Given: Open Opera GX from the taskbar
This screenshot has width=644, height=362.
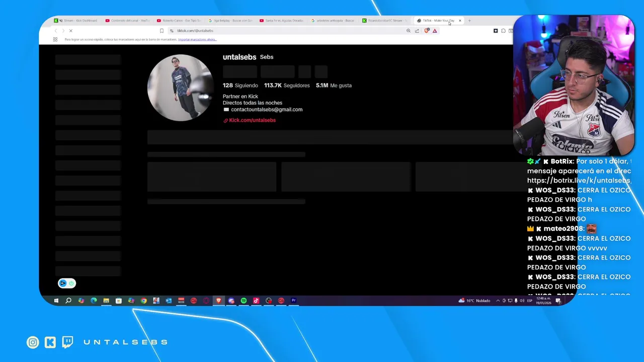Looking at the screenshot, I should coord(206,301).
